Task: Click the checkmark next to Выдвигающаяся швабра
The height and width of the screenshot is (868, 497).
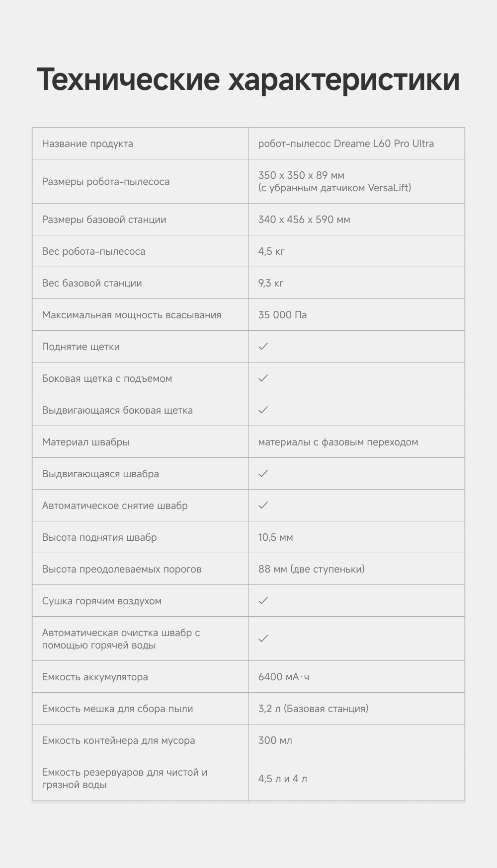Action: [x=263, y=473]
